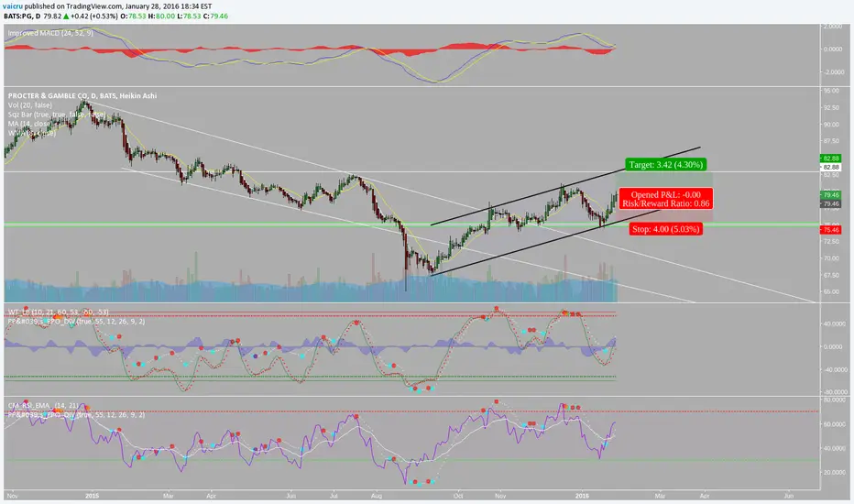This screenshot has width=854, height=504.
Task: Select the 'Sqz Bar' indicator label
Action: 56,115
